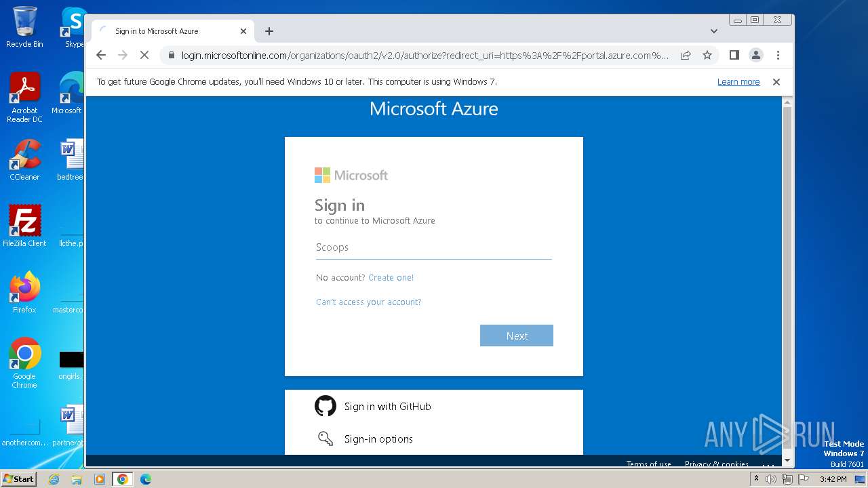Click the Action Center flag icon
The height and width of the screenshot is (488, 868).
pyautogui.click(x=802, y=479)
